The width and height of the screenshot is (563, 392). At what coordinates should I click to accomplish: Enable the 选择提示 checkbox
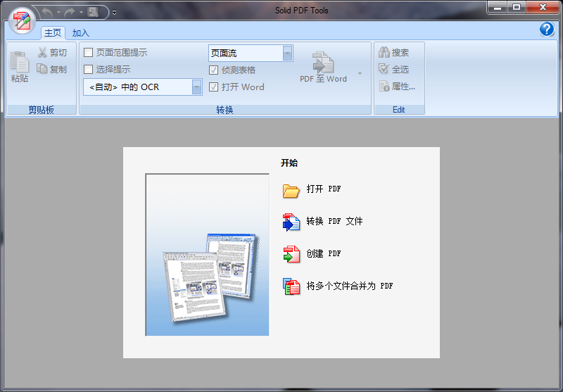(89, 69)
